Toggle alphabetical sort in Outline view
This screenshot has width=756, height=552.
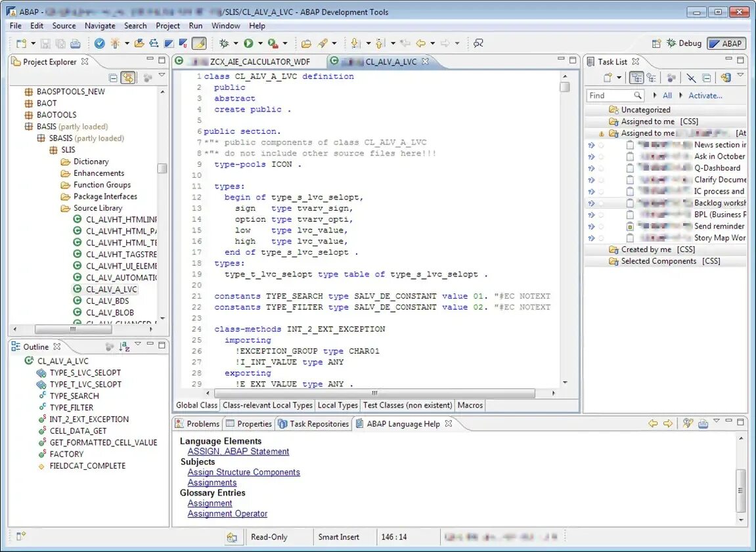coord(124,347)
